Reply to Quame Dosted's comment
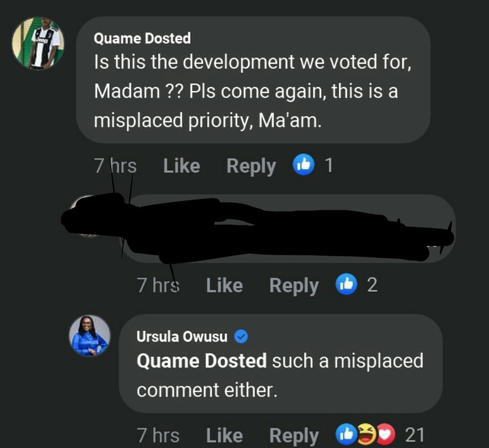Image resolution: width=489 pixels, height=448 pixels. [251, 166]
